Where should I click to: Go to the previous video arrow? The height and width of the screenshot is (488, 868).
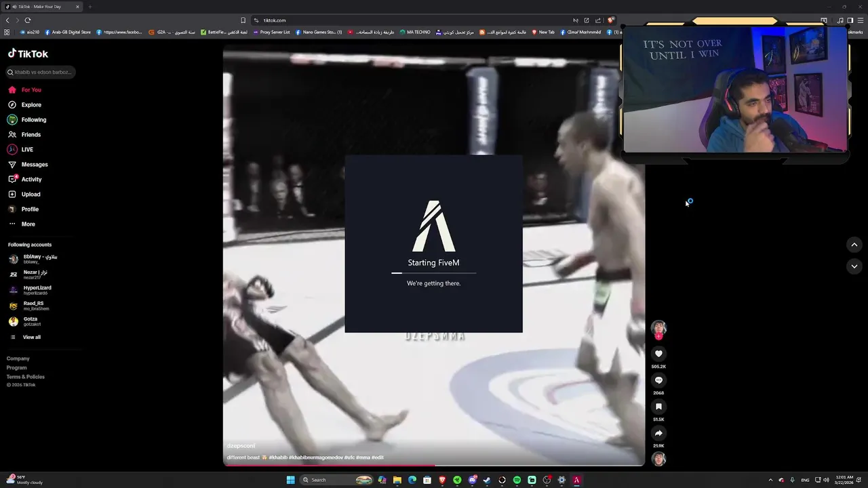tap(854, 245)
